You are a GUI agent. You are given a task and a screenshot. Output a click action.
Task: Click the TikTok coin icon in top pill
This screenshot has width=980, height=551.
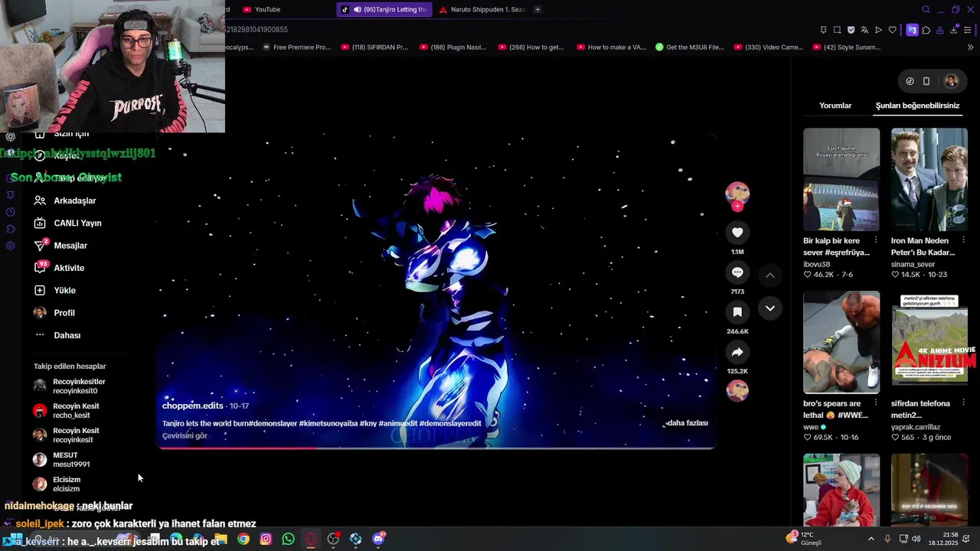910,81
